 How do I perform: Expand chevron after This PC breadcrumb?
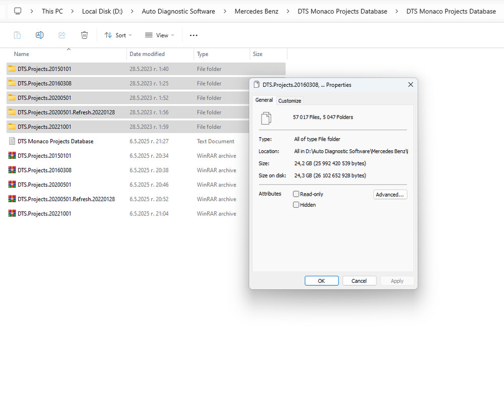(72, 11)
